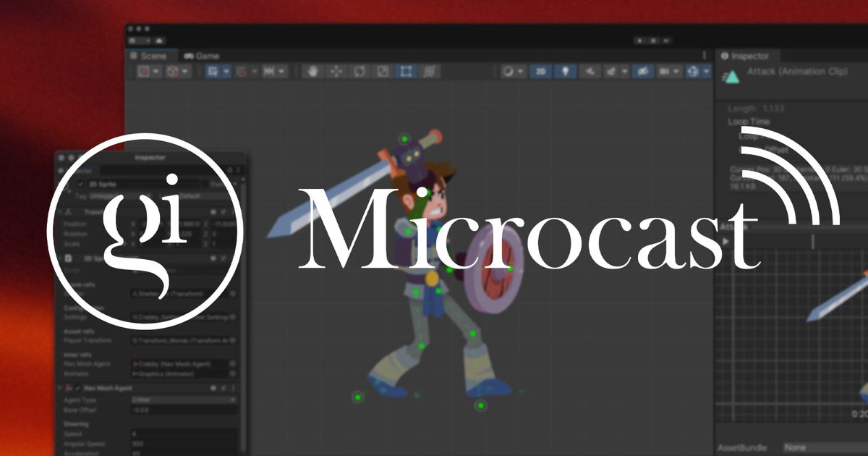Switch to the Inspector tab on the right

(750, 56)
